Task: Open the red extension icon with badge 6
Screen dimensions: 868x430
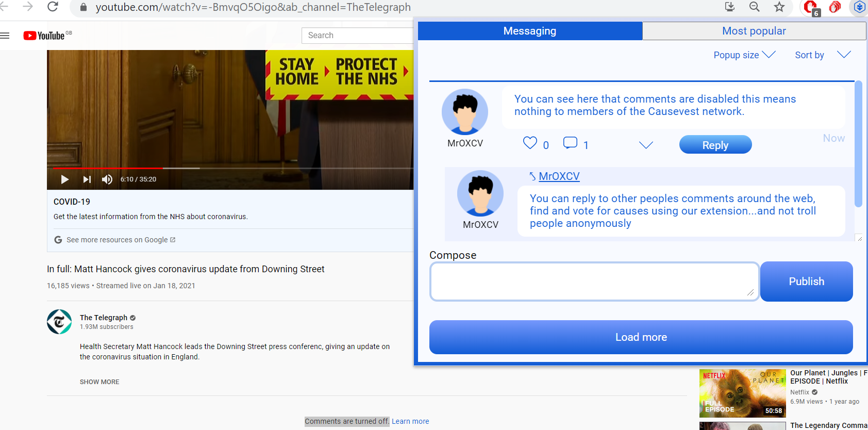Action: (811, 8)
